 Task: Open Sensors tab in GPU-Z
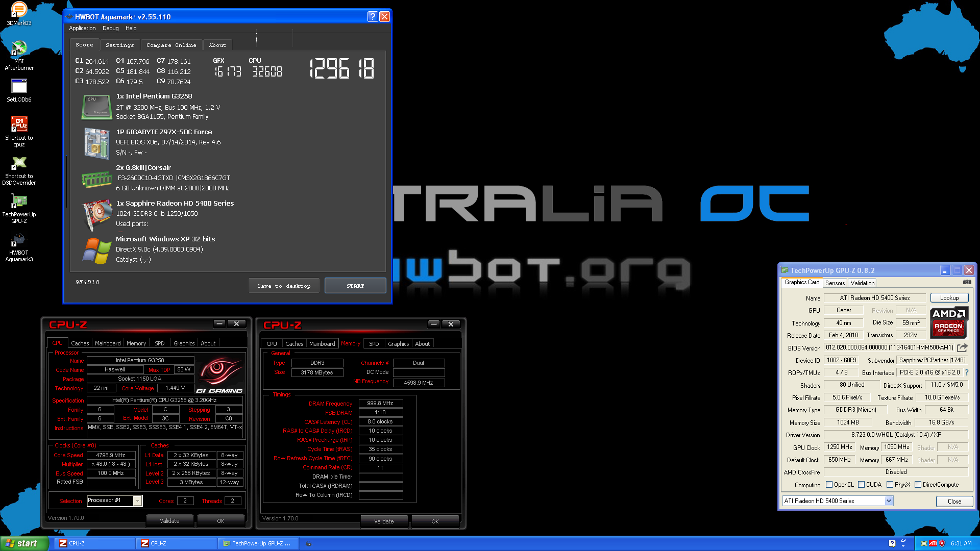point(835,283)
